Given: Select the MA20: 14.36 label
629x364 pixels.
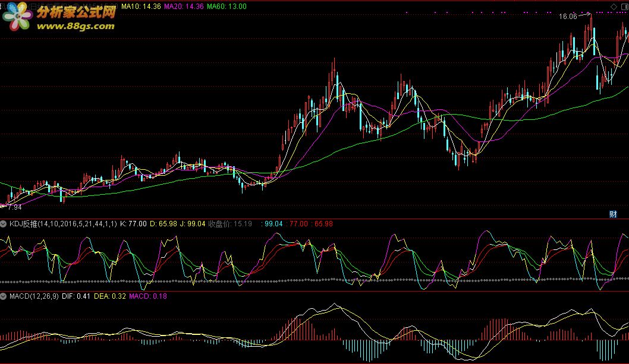Looking at the screenshot, I should (184, 7).
